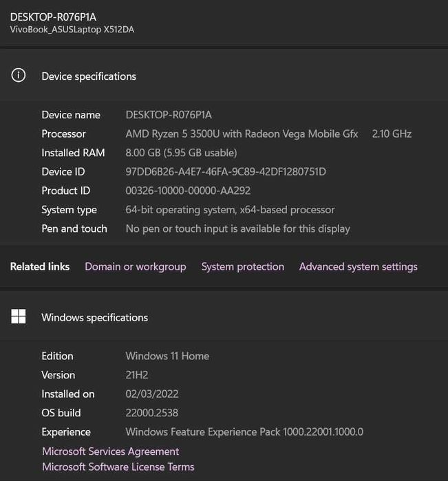
Task: Click the System type label
Action: [x=69, y=210]
